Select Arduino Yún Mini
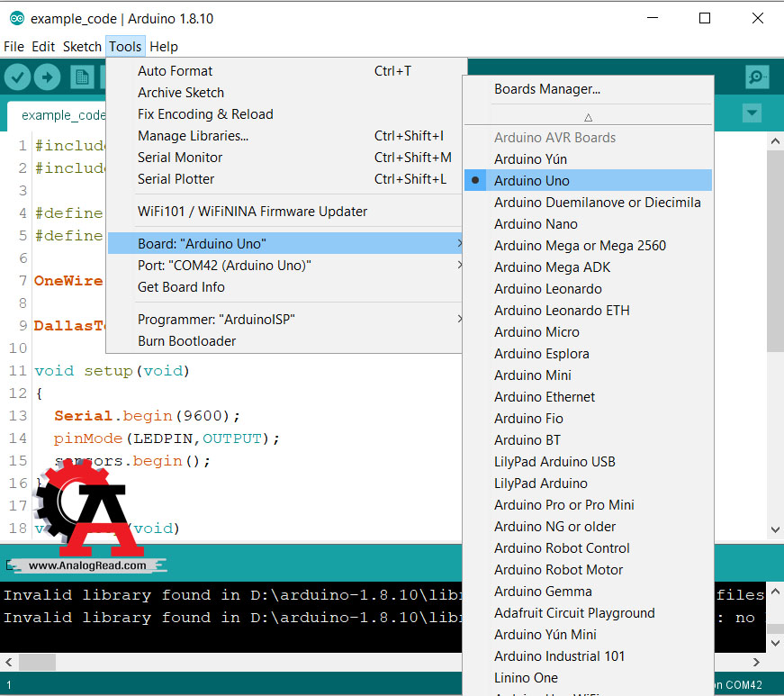The height and width of the screenshot is (696, 784). point(588,634)
